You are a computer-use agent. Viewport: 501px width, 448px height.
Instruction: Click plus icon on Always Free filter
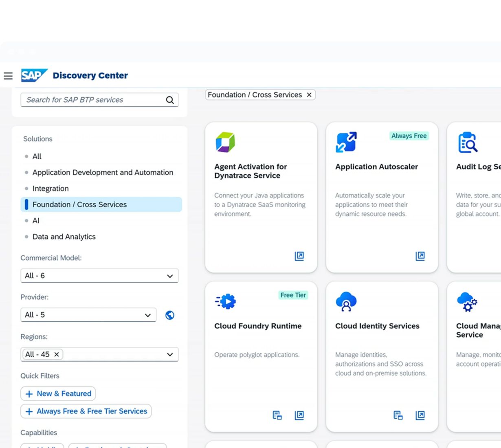pos(29,411)
